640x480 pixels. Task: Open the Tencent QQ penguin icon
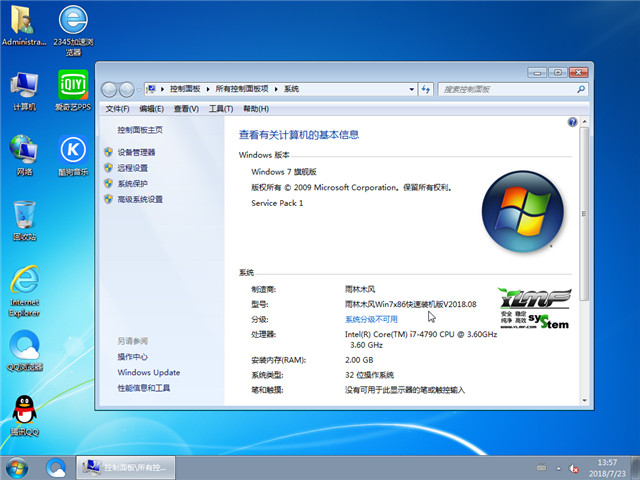point(24,416)
